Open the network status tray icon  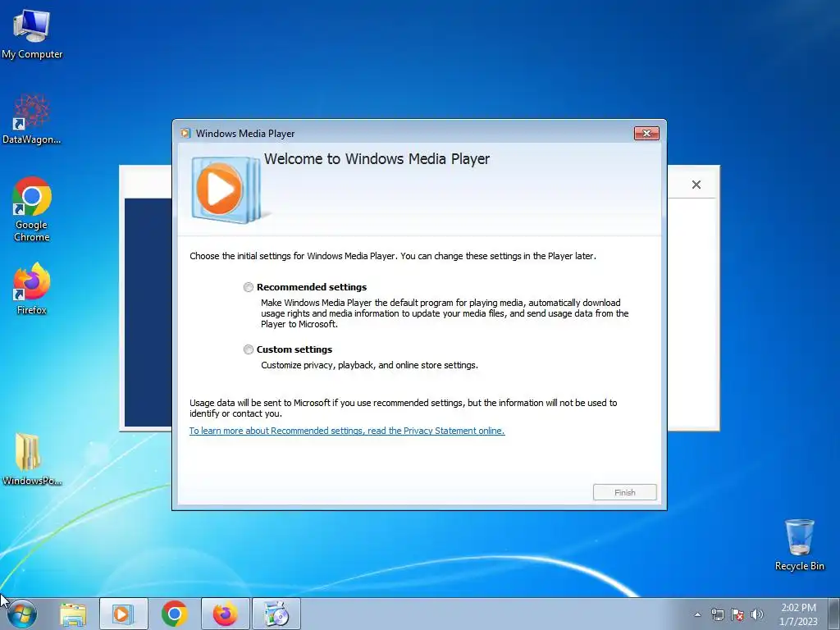717,614
